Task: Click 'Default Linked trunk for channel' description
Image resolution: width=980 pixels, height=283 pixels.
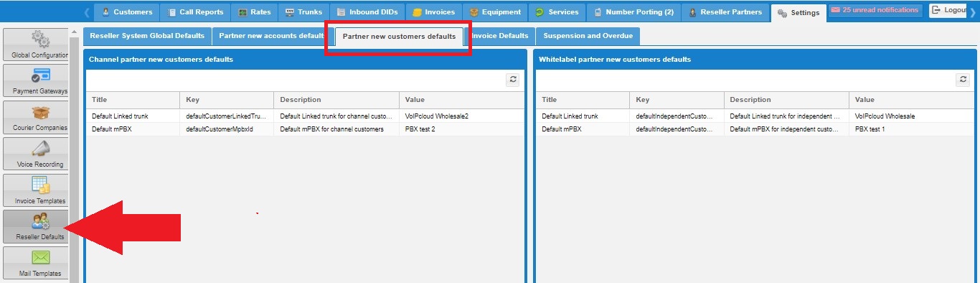Action: pyautogui.click(x=336, y=116)
